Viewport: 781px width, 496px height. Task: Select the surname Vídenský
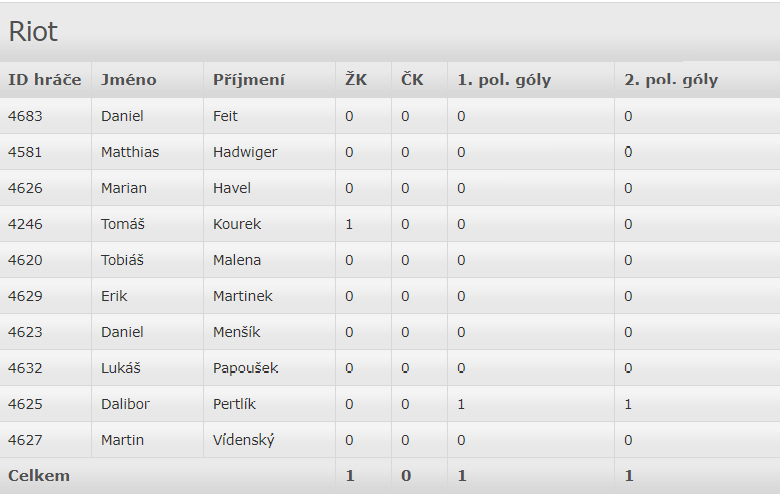tap(243, 440)
